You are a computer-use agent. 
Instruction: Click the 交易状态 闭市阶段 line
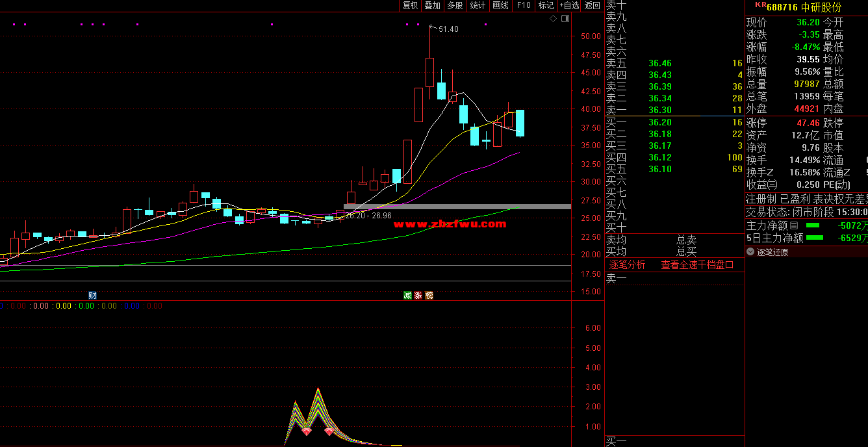pyautogui.click(x=806, y=212)
